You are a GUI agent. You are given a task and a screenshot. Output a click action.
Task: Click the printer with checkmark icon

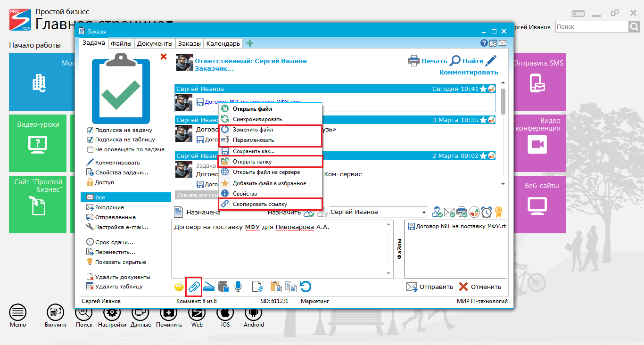462,212
